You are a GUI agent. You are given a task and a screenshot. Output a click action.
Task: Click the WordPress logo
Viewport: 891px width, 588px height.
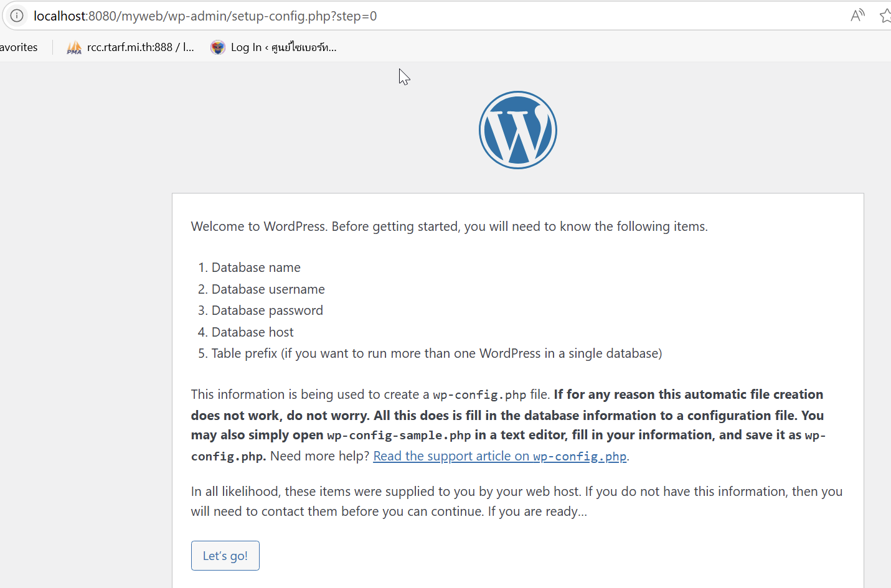[x=517, y=130]
